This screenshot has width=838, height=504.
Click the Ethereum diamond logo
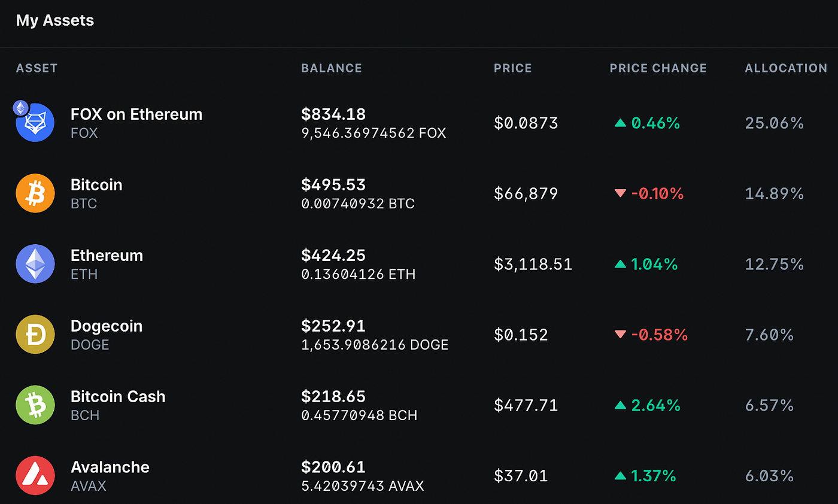click(x=35, y=263)
